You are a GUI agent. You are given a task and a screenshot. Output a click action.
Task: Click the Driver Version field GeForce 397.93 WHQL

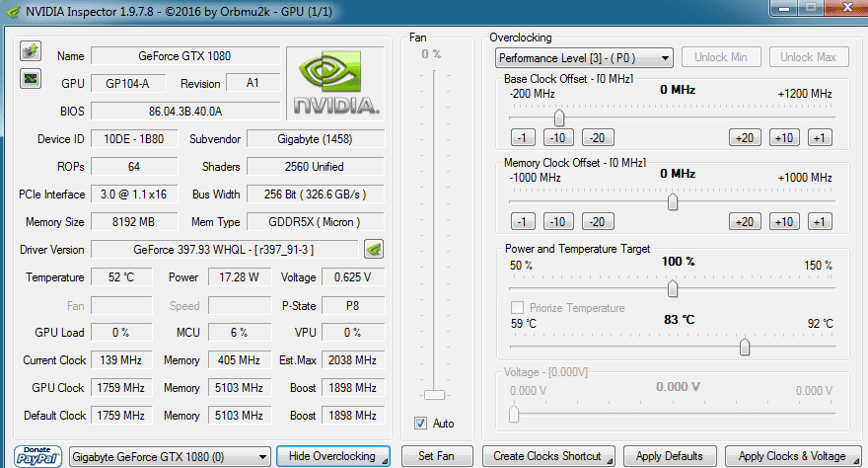coord(224,250)
